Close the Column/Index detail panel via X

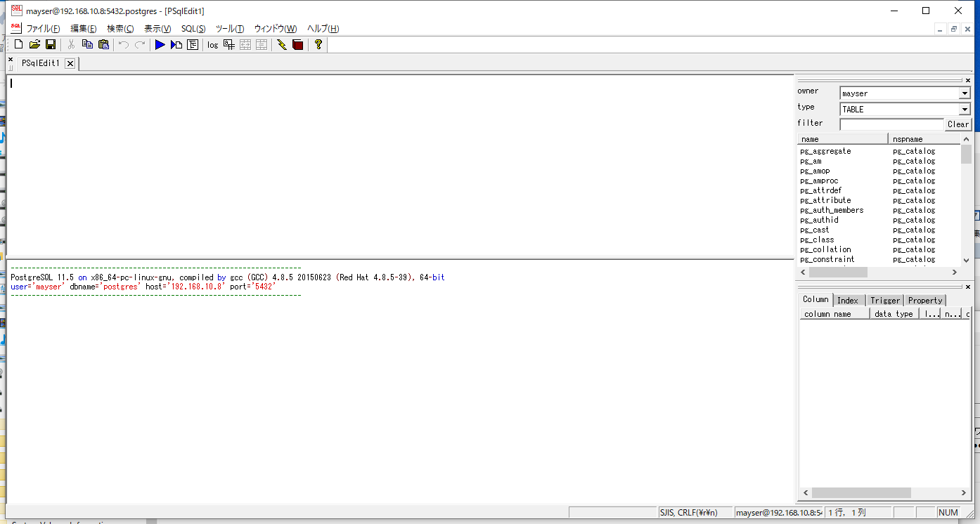[x=968, y=287]
